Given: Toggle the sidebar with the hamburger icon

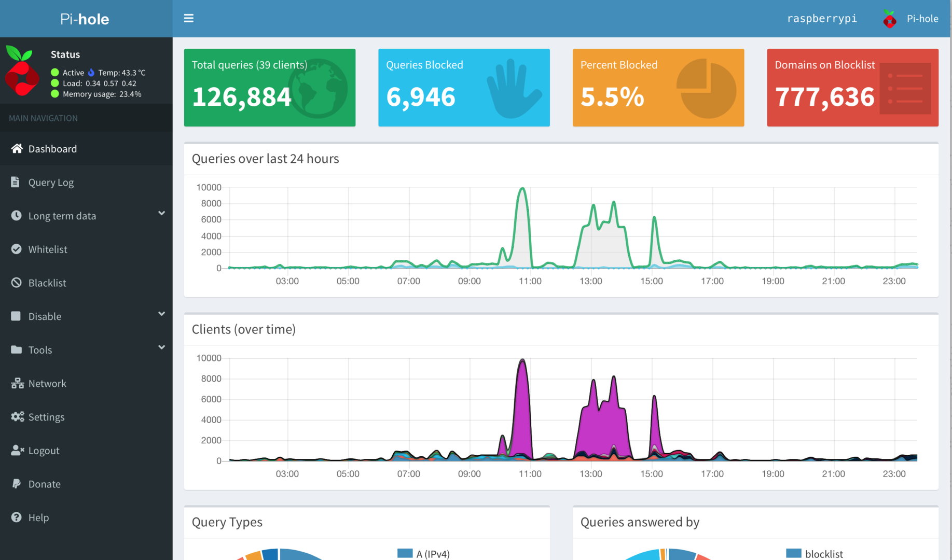Looking at the screenshot, I should click(x=189, y=19).
